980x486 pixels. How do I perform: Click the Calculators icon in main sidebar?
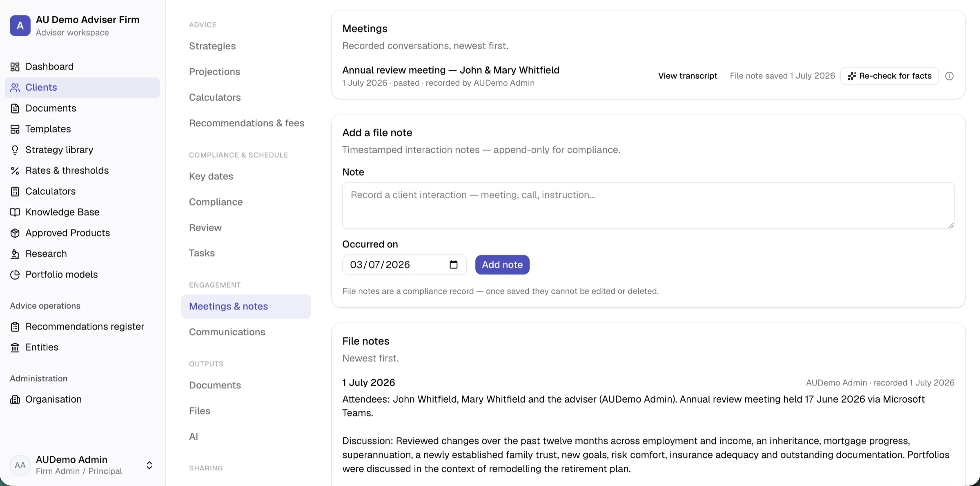pos(15,192)
